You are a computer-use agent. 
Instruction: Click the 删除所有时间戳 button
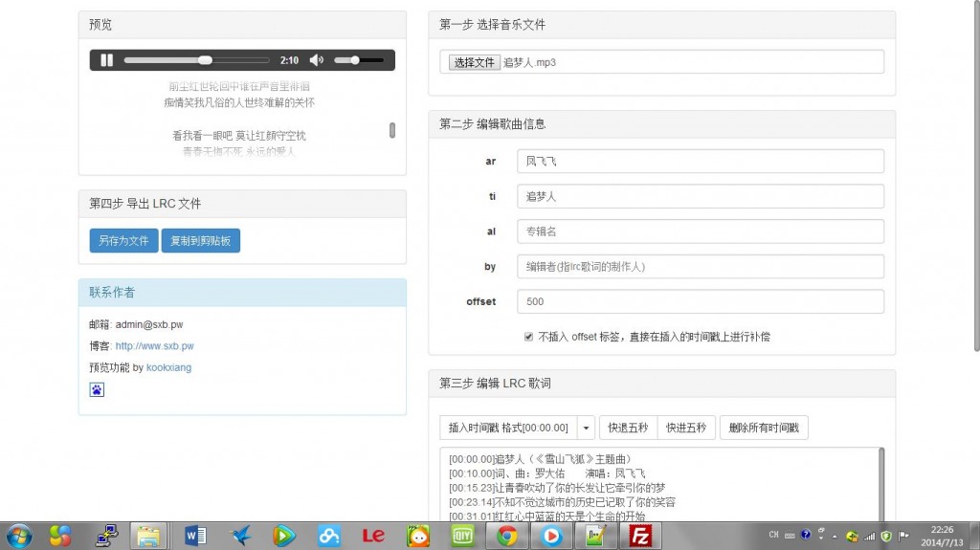coord(764,428)
